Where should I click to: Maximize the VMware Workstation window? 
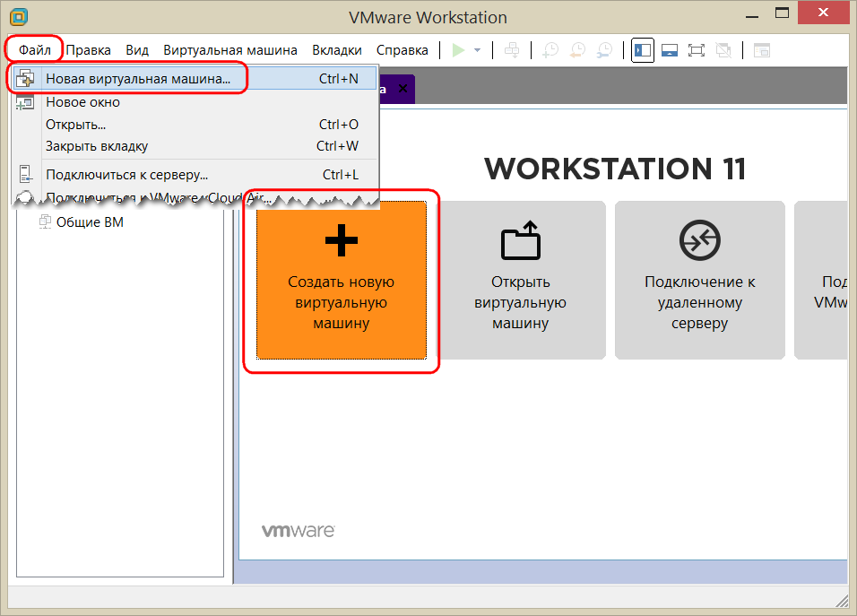point(782,13)
